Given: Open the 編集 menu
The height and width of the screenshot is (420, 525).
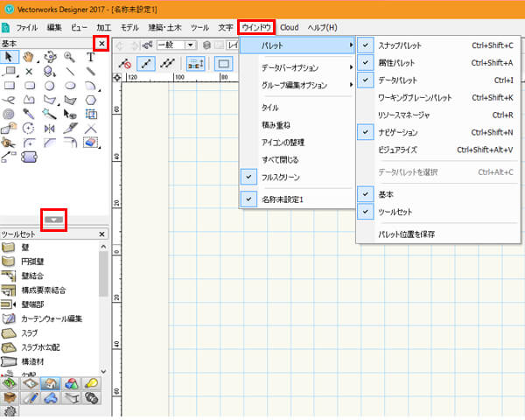Looking at the screenshot, I should click(x=54, y=27).
